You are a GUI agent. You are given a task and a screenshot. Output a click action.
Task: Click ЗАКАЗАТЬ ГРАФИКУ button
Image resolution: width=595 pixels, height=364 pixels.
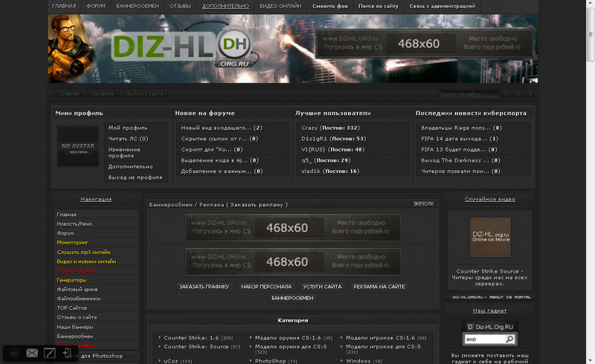click(204, 287)
